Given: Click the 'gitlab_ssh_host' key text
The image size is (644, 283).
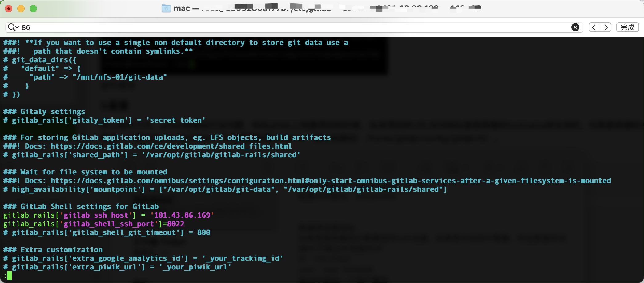Looking at the screenshot, I should (x=96, y=215).
